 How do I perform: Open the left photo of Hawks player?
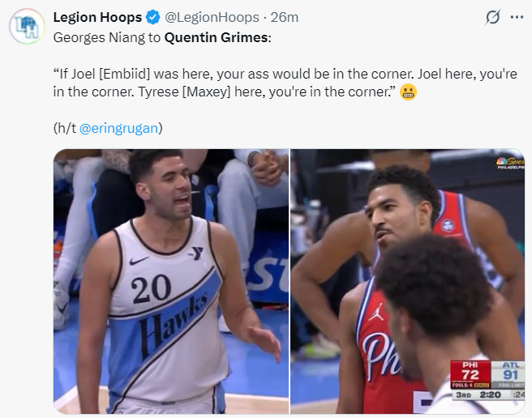tap(171, 281)
